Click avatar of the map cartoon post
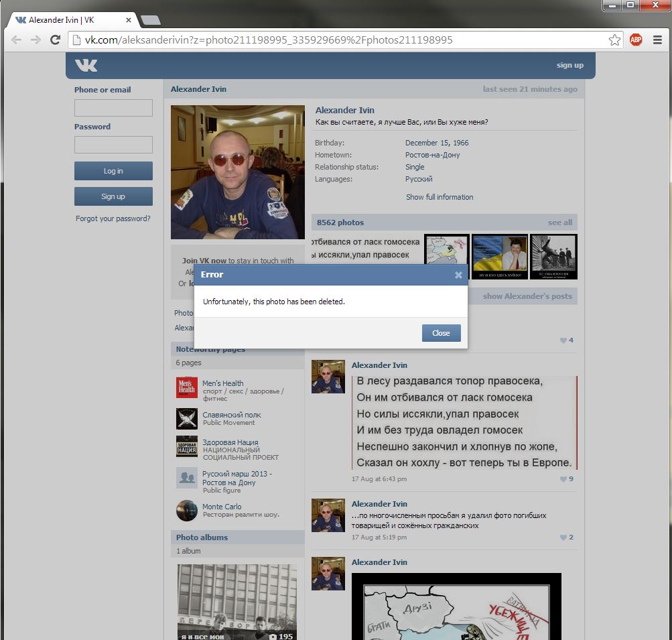This screenshot has width=672, height=640. (328, 574)
